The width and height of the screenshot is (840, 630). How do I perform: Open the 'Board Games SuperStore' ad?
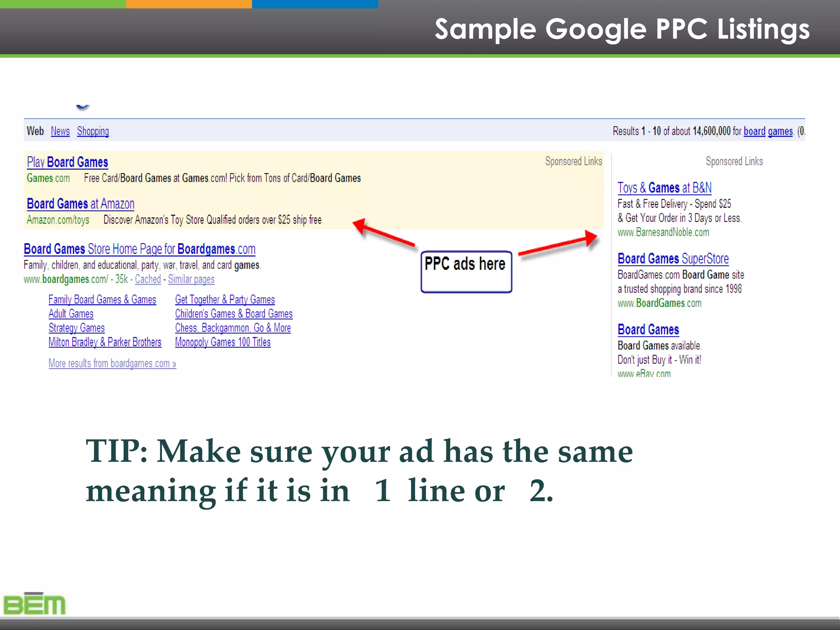tap(673, 259)
